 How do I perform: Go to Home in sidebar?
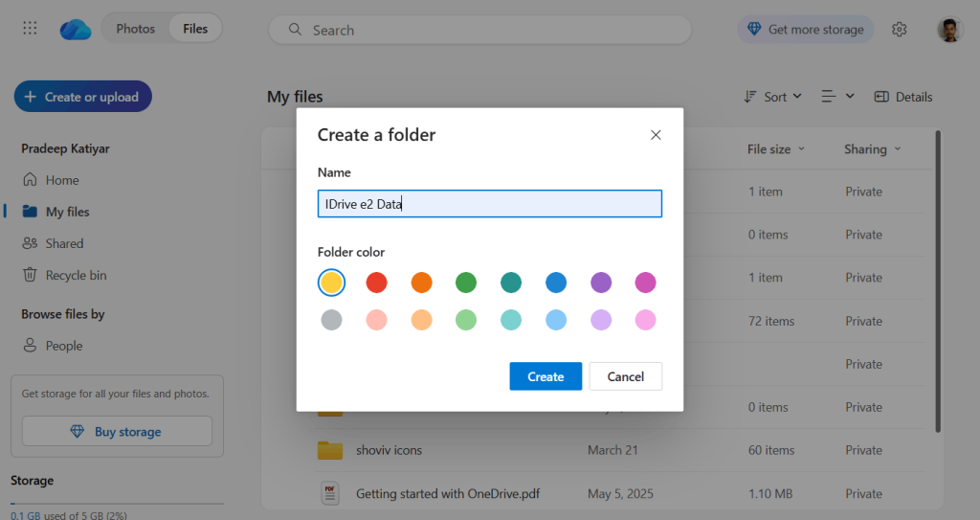click(x=62, y=180)
